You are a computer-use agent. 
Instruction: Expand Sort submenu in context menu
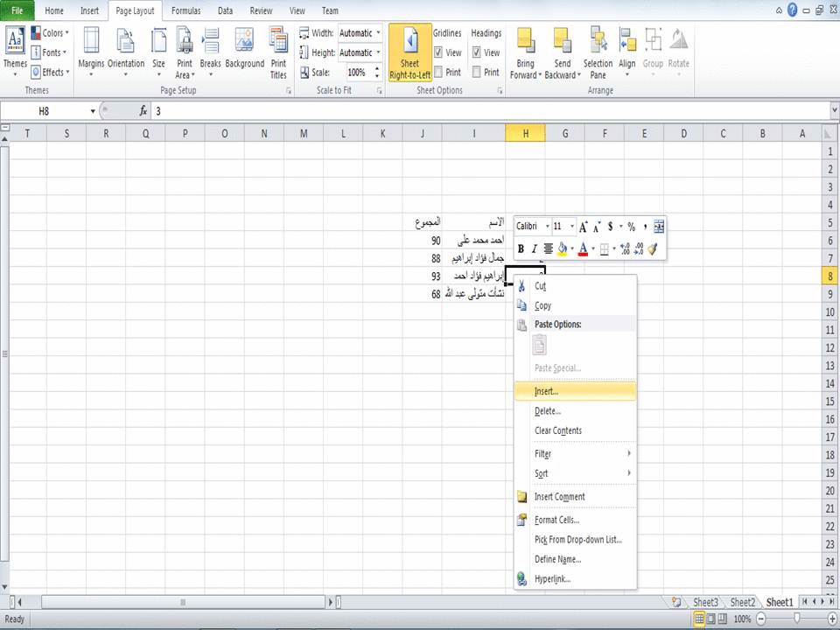(576, 473)
